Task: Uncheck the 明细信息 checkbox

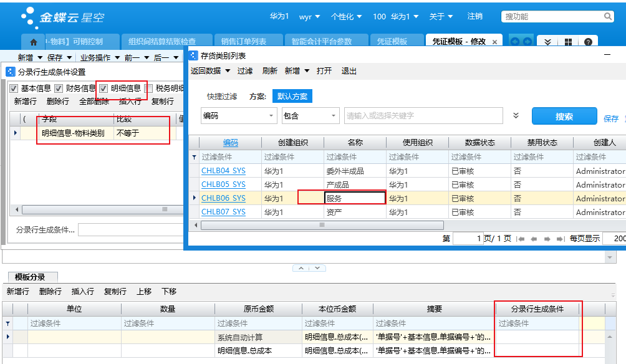Action: [104, 89]
